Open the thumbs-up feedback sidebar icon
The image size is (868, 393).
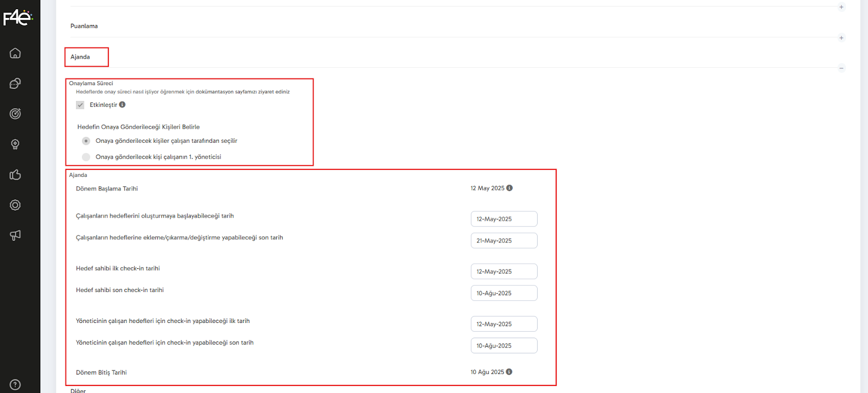click(15, 175)
